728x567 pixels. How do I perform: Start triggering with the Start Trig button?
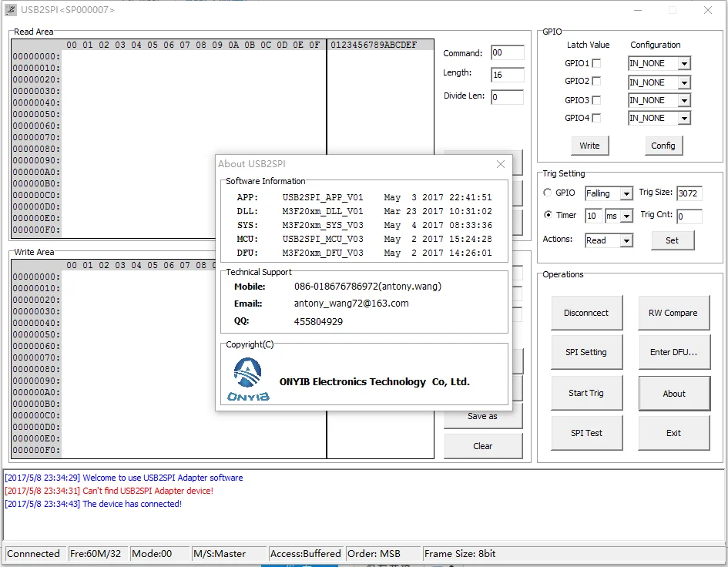[586, 393]
